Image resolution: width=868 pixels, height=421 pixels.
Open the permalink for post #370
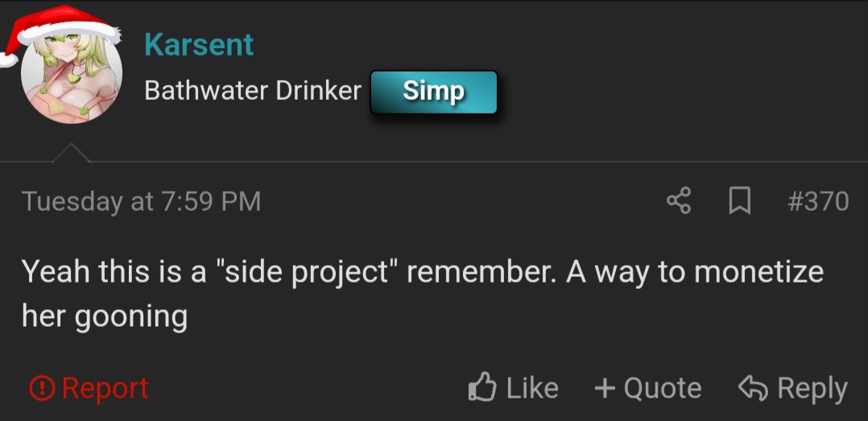pos(818,200)
